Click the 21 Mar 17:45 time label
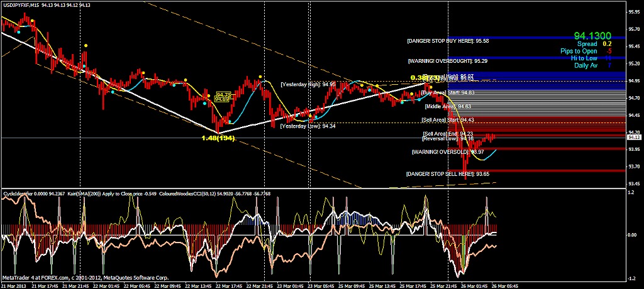Screen dimensions: 644x289 click(x=44, y=286)
